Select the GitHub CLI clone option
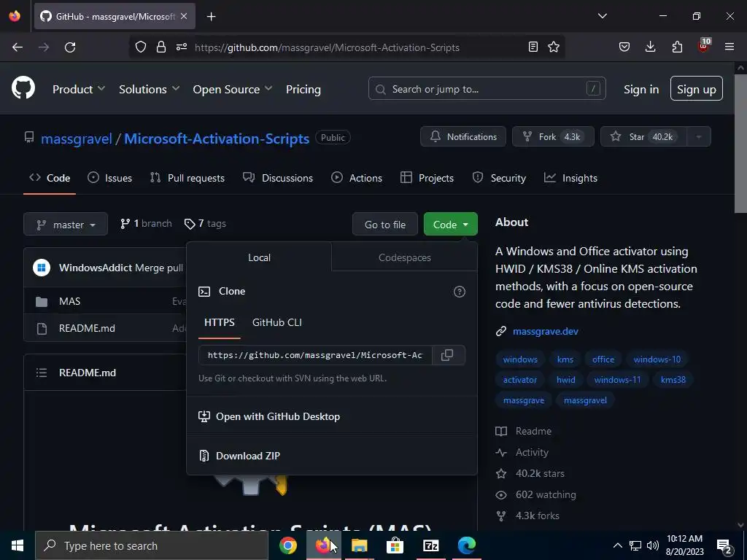Viewport: 747px width, 560px height. click(x=276, y=322)
